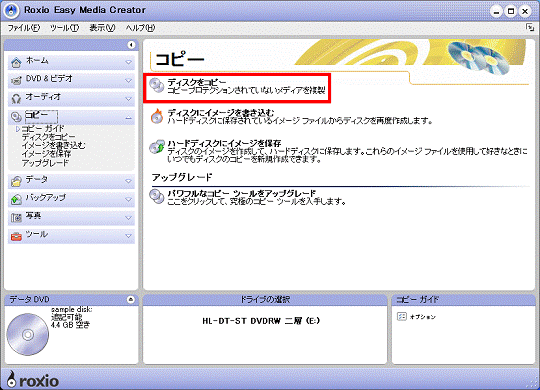Image resolution: width=540 pixels, height=390 pixels.
Task: Click the 写真 sidebar header label
Action: [33, 216]
